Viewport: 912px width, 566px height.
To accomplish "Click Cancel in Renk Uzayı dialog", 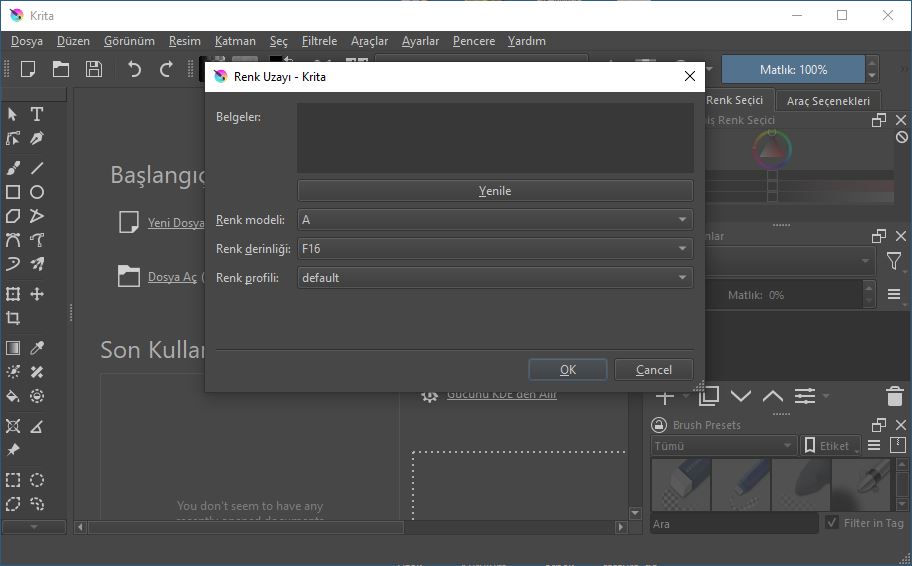I will tap(654, 369).
